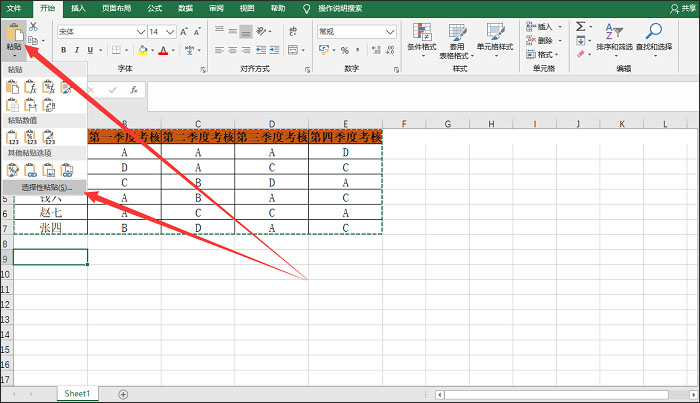Screen dimensions: 700x403
Task: Click the 操作说明搜索 tell me search box
Action: [x=340, y=8]
